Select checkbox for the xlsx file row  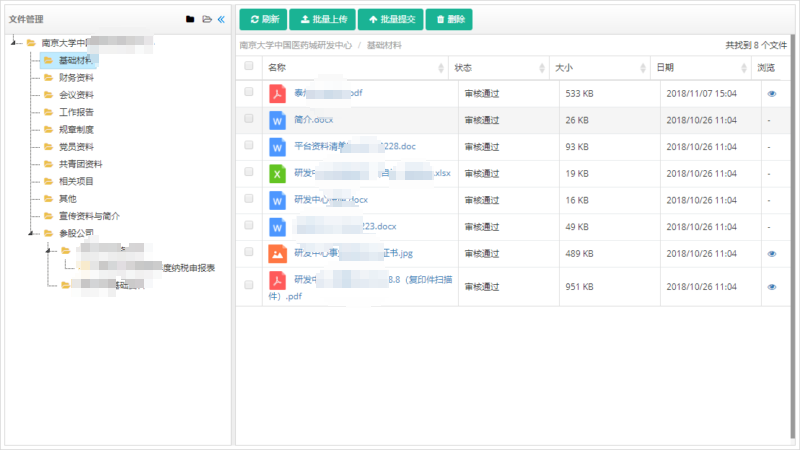click(249, 172)
